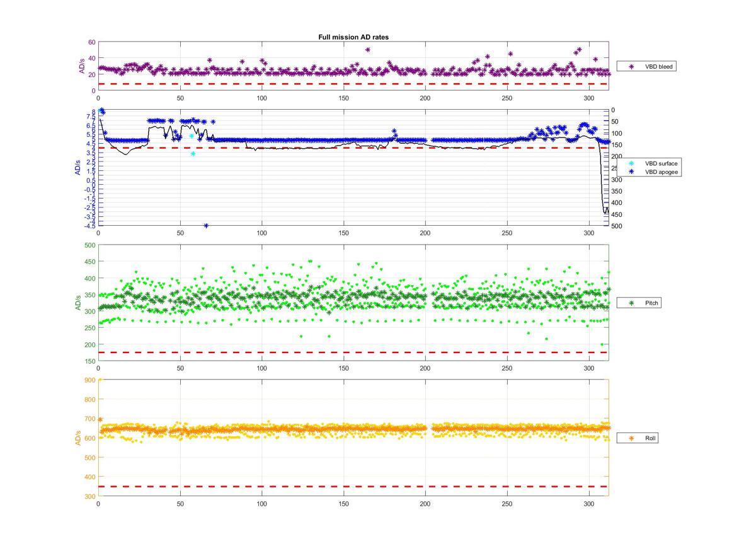
Task: Select red dashed line in VBD surface/apogee plot
Action: pyautogui.click(x=353, y=148)
